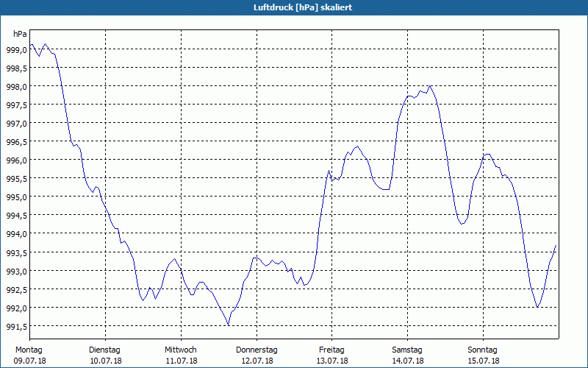Screen dimensions: 588x368
Task: Select the 993,0 axis value
Action: click(x=16, y=271)
